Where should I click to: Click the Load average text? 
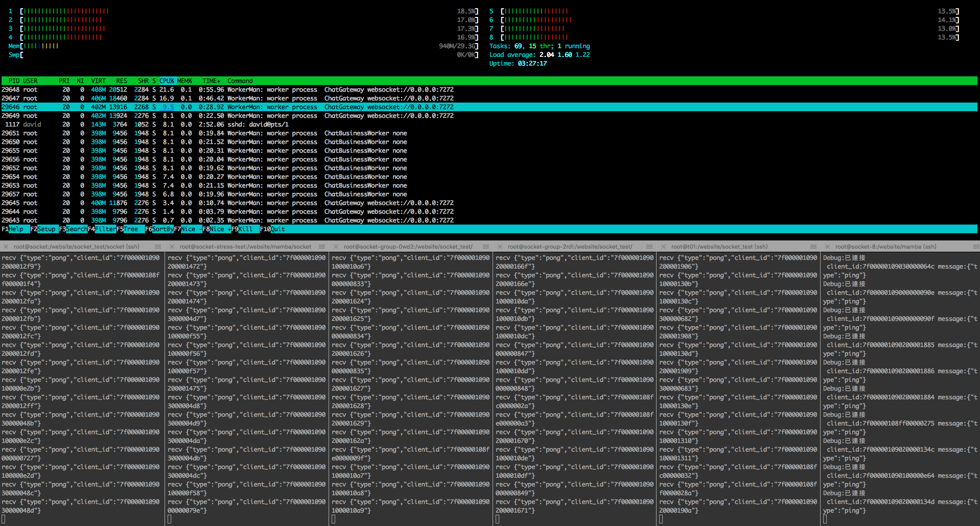[540, 55]
